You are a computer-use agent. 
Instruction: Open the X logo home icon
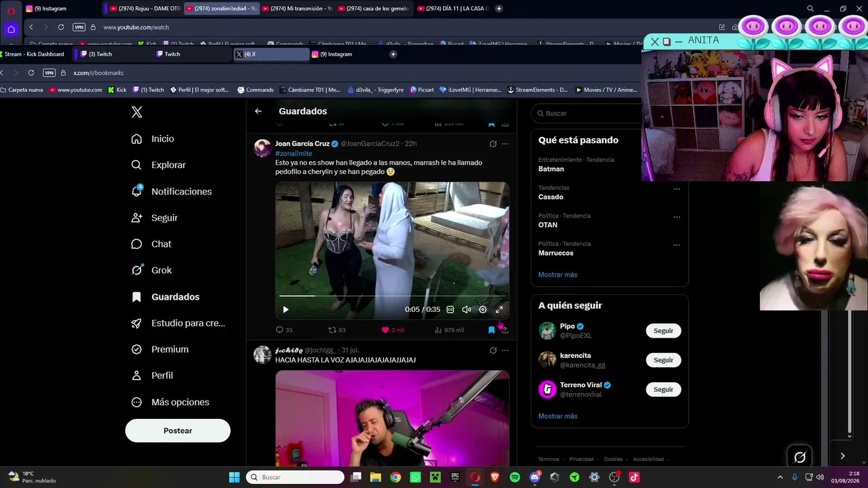click(137, 113)
